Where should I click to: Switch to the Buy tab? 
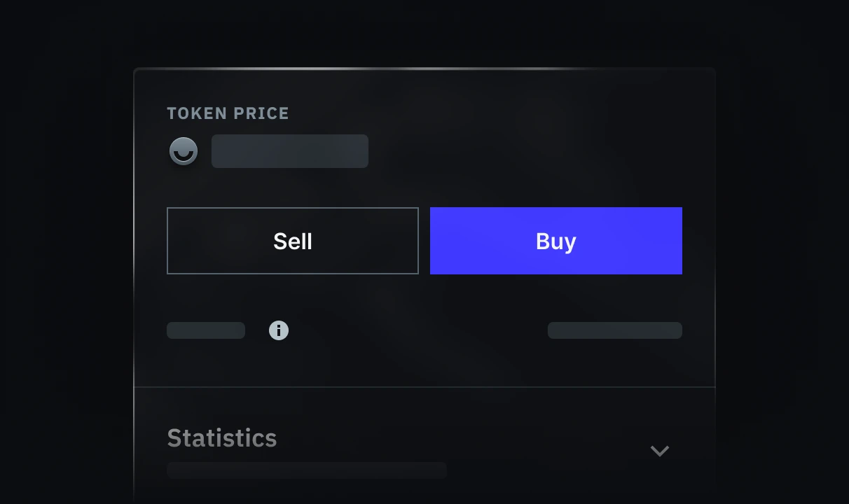point(555,241)
